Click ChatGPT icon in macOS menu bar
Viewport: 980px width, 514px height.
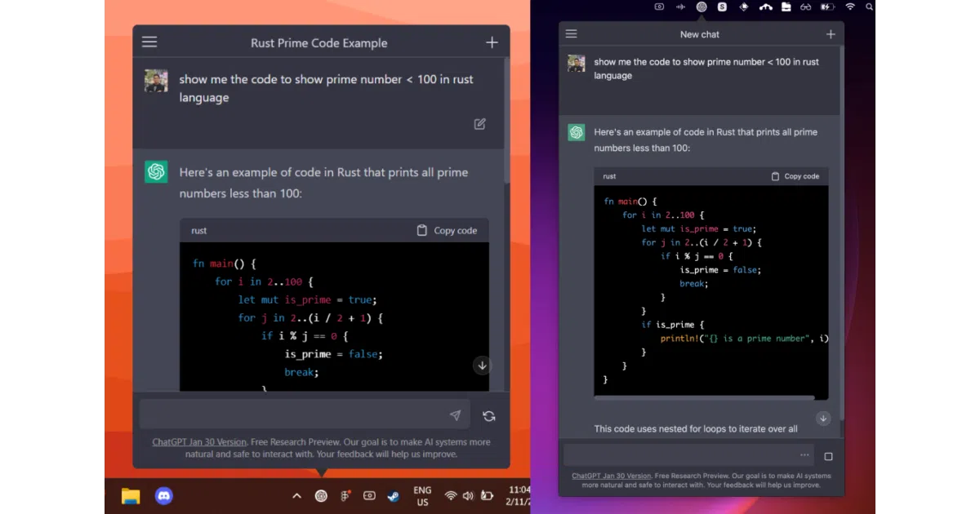(x=702, y=7)
